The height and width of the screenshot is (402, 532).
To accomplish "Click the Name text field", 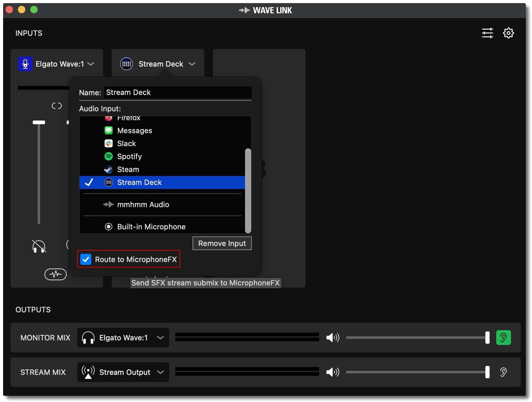I will pyautogui.click(x=178, y=92).
